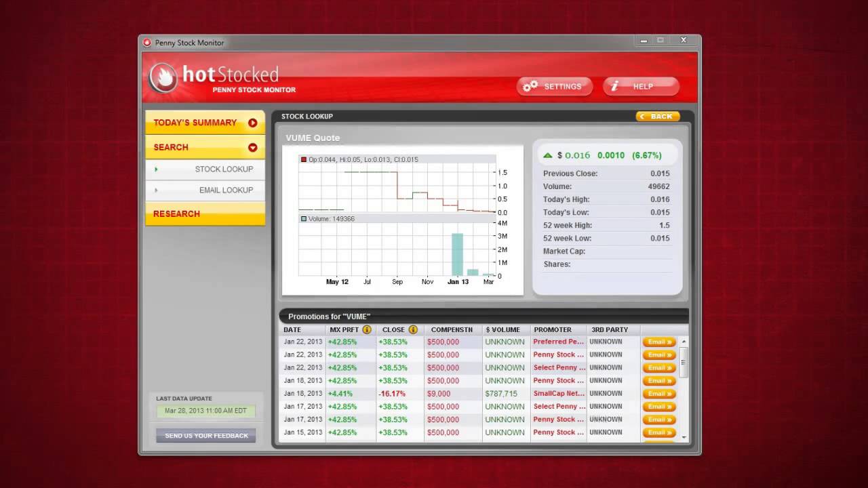Click the large January volume bar
Viewport: 868px width, 488px height.
tap(458, 254)
